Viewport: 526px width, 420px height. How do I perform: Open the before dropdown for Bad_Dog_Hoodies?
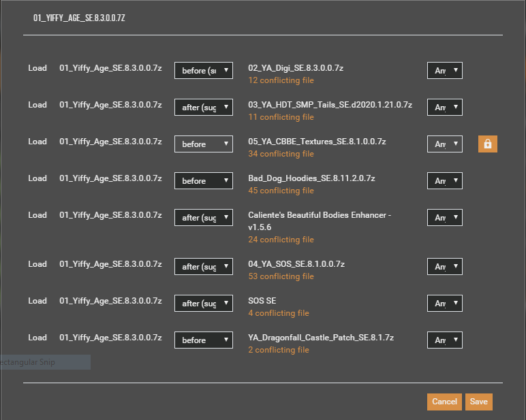[x=203, y=180]
